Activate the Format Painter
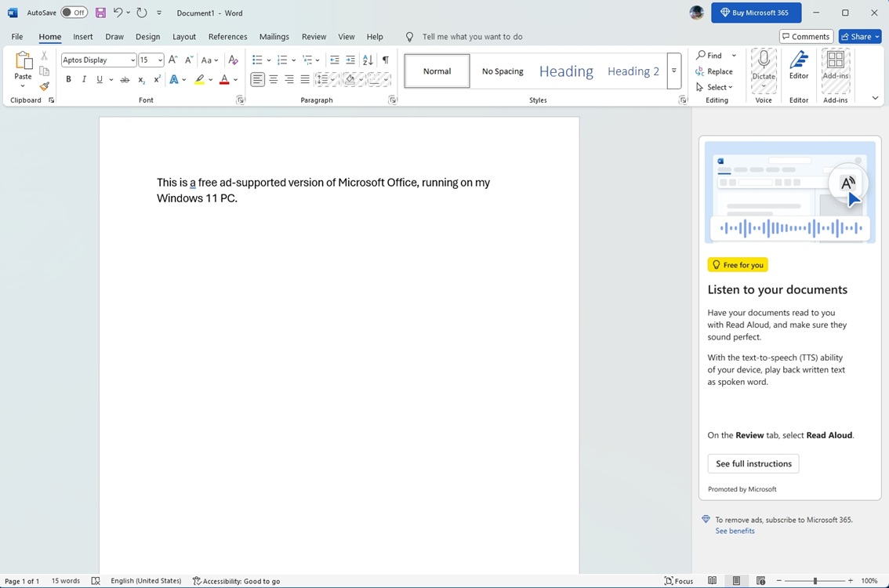The width and height of the screenshot is (889, 588). coord(45,86)
